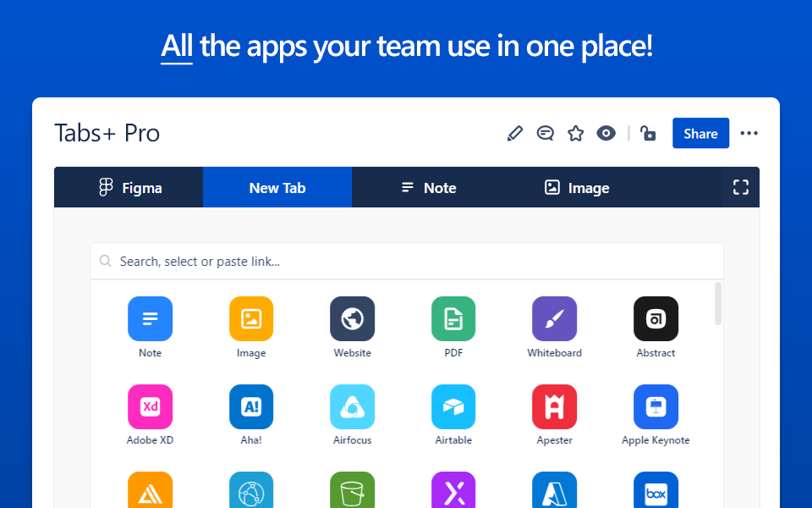Toggle watching with the eye icon
The width and height of the screenshot is (812, 508).
click(606, 133)
